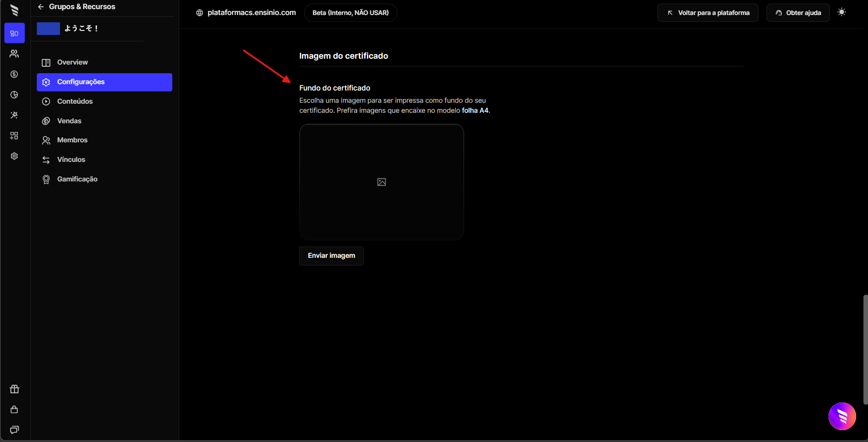Click the back arrow beside Grupos & Recursos
Image resolution: width=868 pixels, height=442 pixels.
[x=41, y=7]
